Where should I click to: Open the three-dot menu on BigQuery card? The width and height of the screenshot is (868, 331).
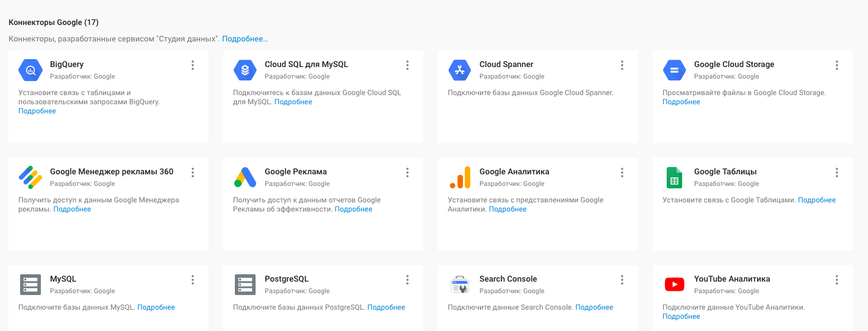[193, 65]
